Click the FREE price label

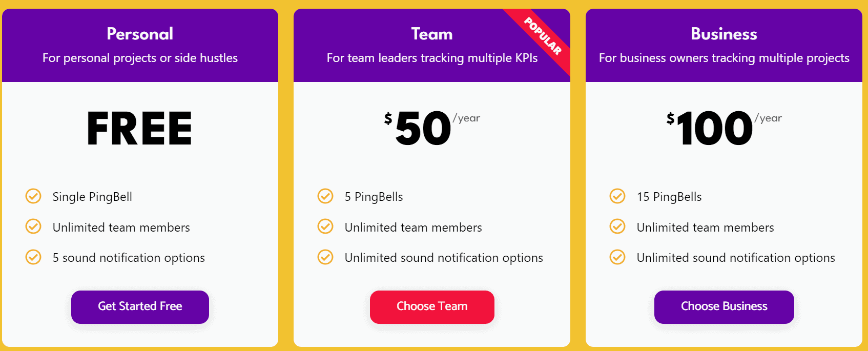[139, 128]
